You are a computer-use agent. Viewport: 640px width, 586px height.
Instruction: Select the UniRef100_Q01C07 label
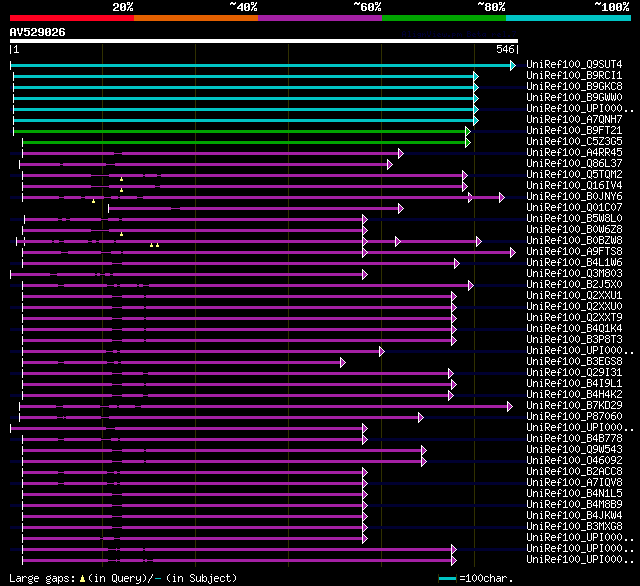tap(574, 207)
